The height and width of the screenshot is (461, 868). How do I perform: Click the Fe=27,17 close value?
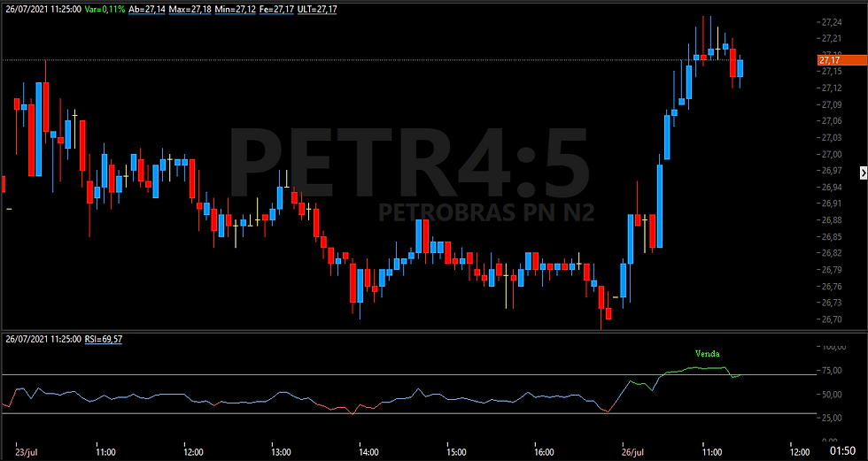point(276,10)
